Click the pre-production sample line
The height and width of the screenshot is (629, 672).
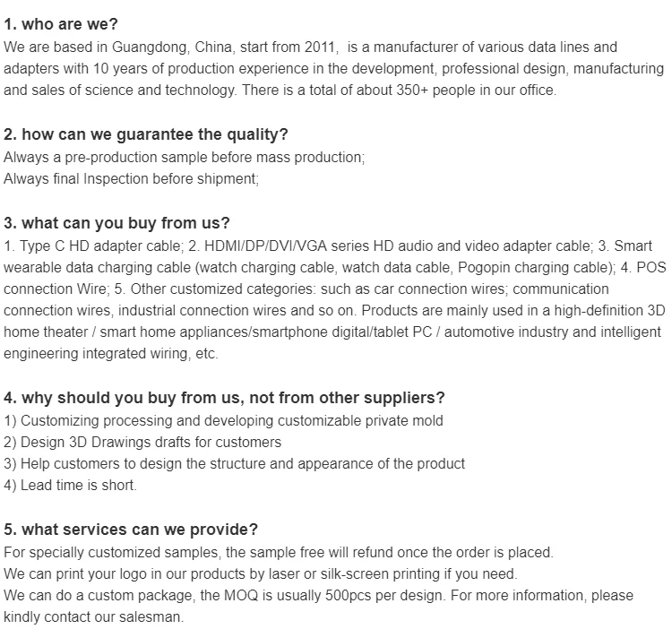pos(185,157)
